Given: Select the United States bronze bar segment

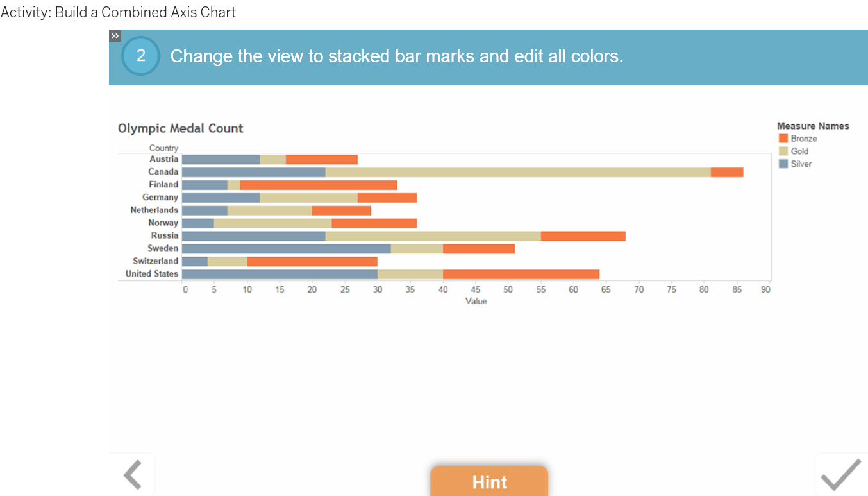Looking at the screenshot, I should (x=519, y=273).
